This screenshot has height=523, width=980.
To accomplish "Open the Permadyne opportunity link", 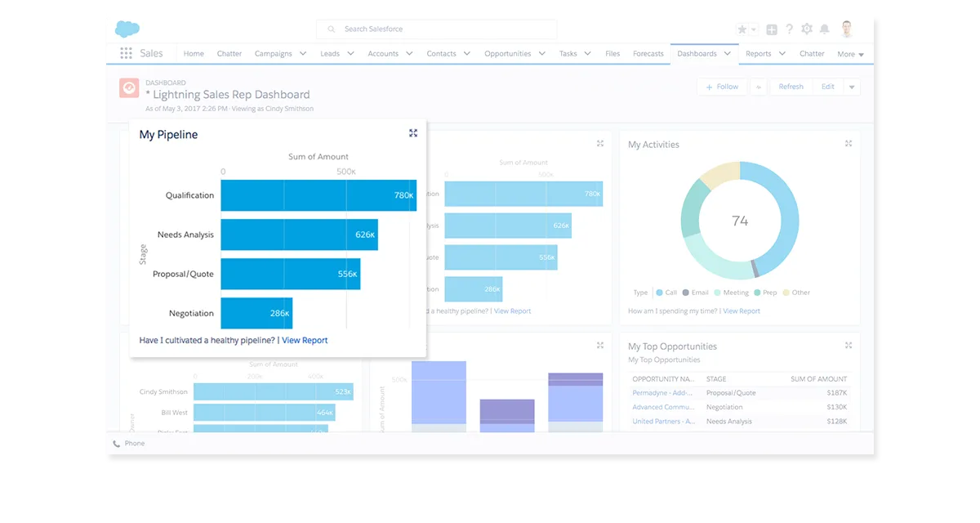I will [x=664, y=393].
